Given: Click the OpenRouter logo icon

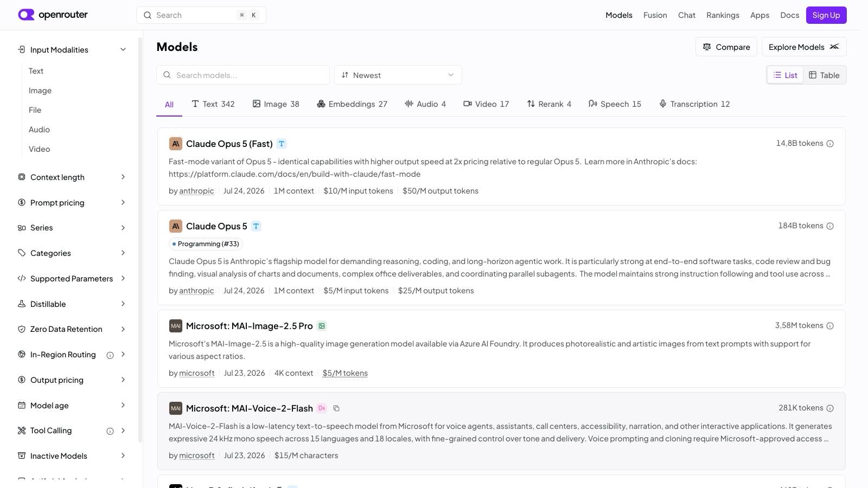Looking at the screenshot, I should pyautogui.click(x=26, y=15).
